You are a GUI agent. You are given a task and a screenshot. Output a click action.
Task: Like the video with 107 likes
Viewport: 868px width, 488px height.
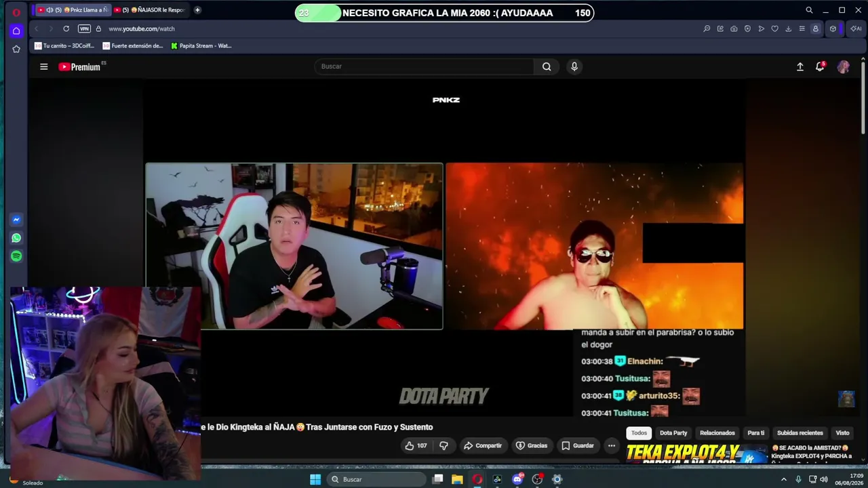click(416, 445)
